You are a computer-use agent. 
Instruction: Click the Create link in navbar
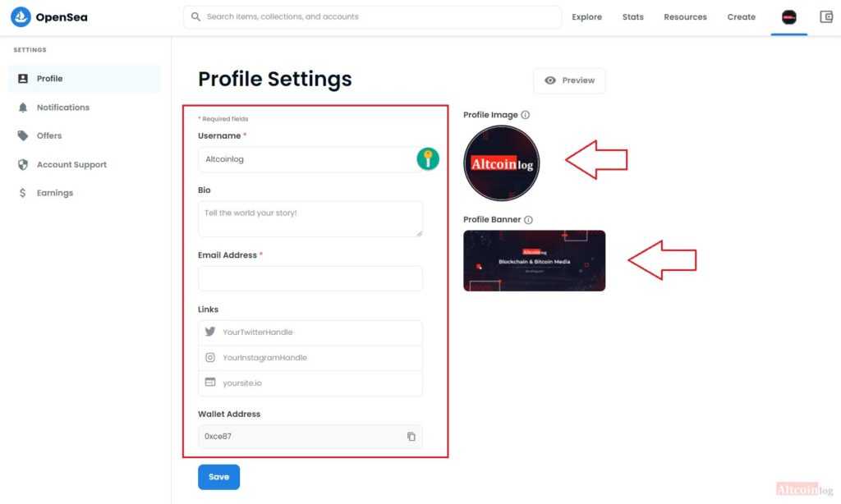coord(741,17)
